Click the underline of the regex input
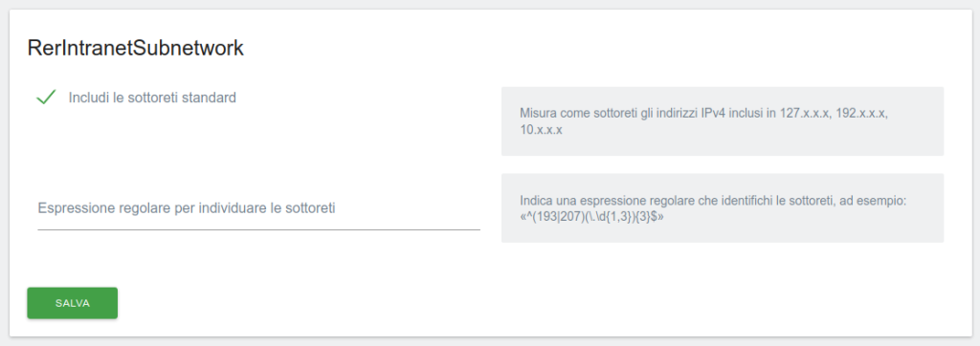Screen dimensions: 980x346 pyautogui.click(x=258, y=229)
